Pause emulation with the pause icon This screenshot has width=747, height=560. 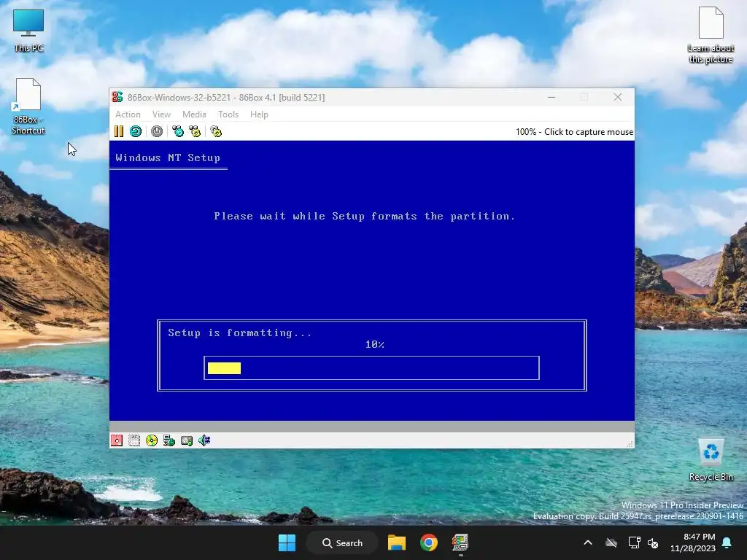119,131
